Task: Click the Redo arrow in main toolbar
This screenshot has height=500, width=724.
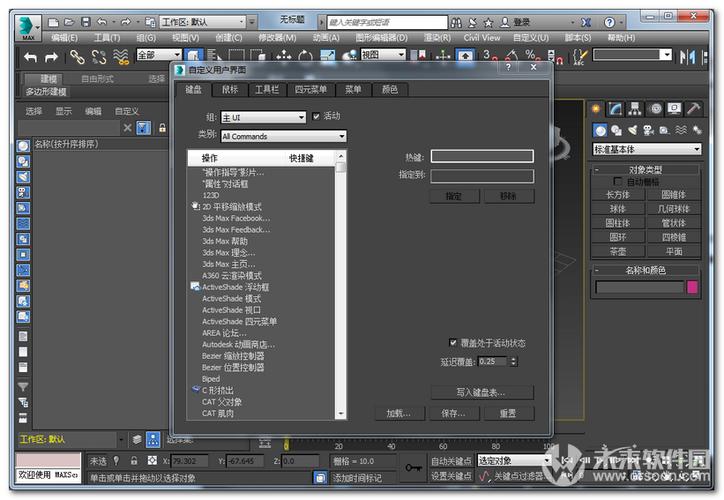Action: 51,57
